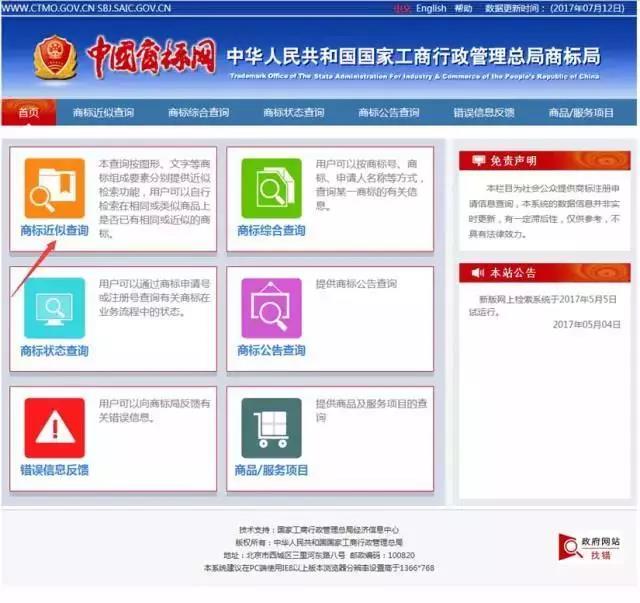Open the cyan 商标状态查询 monitor icon
The height and width of the screenshot is (603, 640).
coord(55,308)
